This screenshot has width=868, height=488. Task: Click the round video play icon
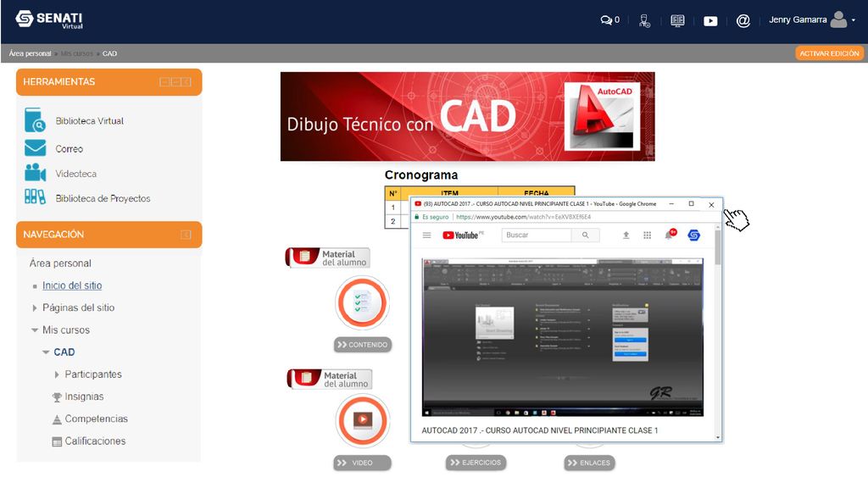(x=362, y=420)
